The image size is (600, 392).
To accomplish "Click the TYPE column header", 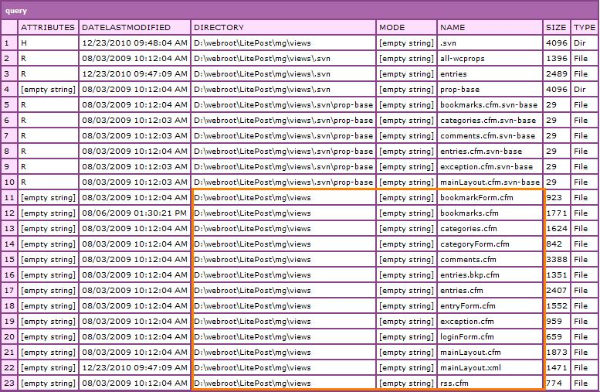I will (584, 27).
